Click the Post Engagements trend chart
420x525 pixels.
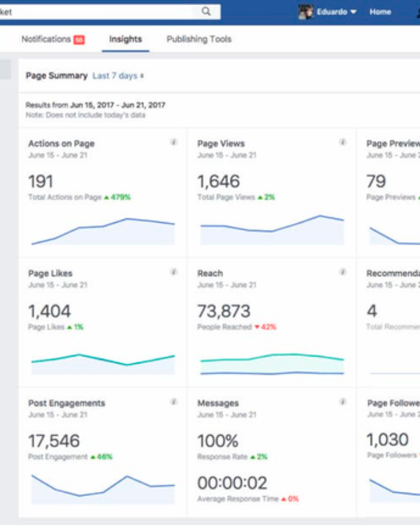coord(103,489)
